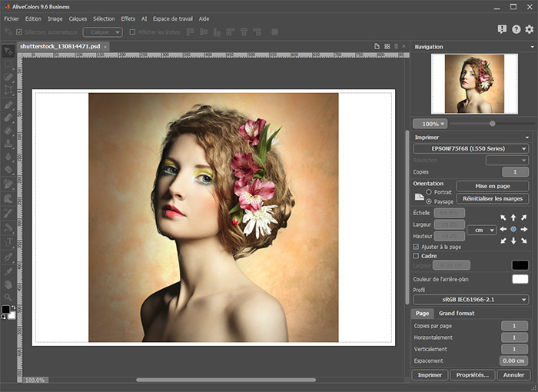Open the Calques menu
Screen dimensions: 538x392
[x=78, y=19]
